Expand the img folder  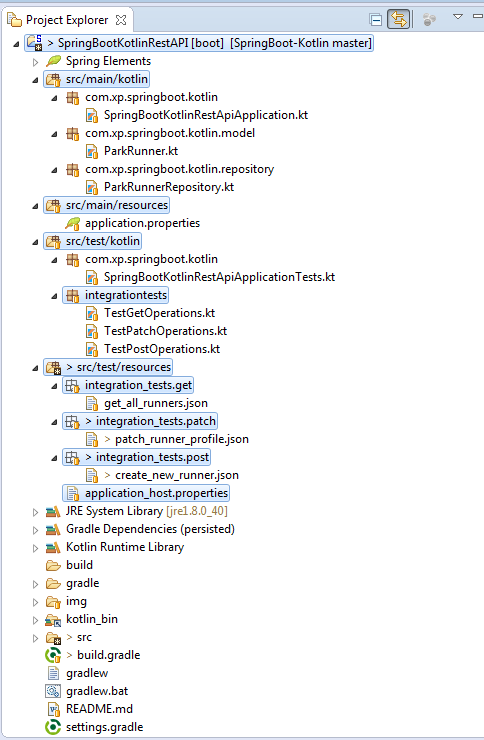pyautogui.click(x=35, y=602)
